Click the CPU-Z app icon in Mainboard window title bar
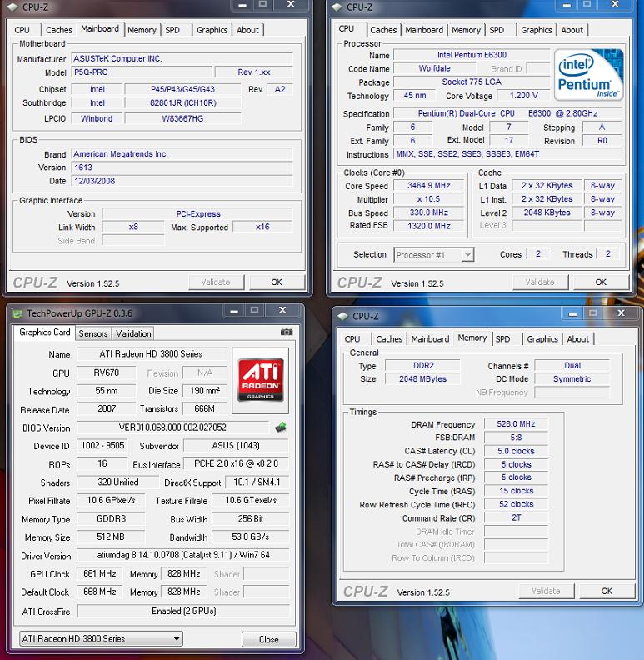 tap(13, 7)
